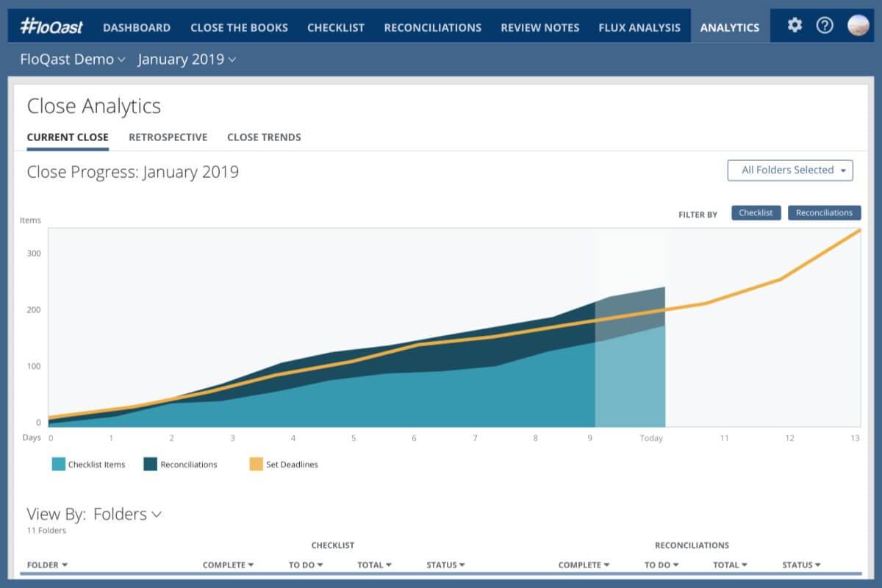Toggle Checklist Items legend series
Viewport: 882px width, 588px height.
point(60,464)
